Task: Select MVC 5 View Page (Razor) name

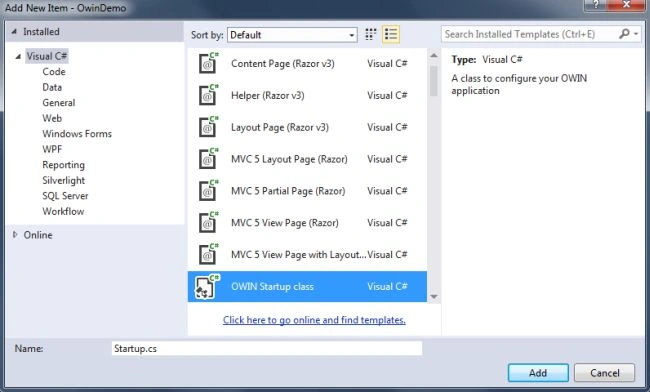Action: coord(285,223)
